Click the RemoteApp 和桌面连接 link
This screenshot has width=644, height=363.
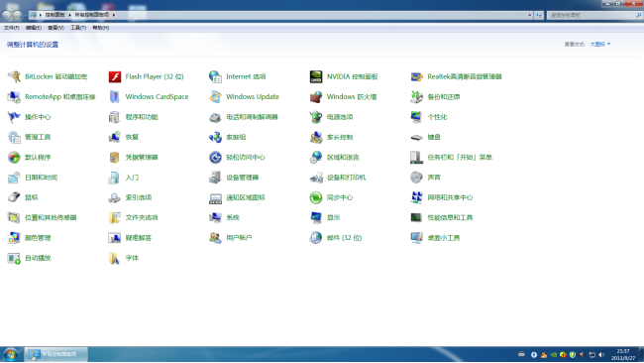click(60, 96)
